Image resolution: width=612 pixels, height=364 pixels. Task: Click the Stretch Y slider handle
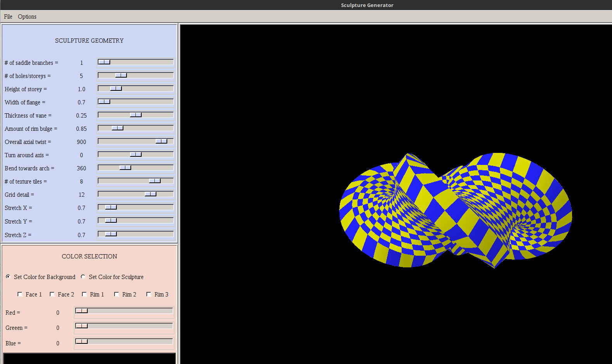tap(111, 220)
